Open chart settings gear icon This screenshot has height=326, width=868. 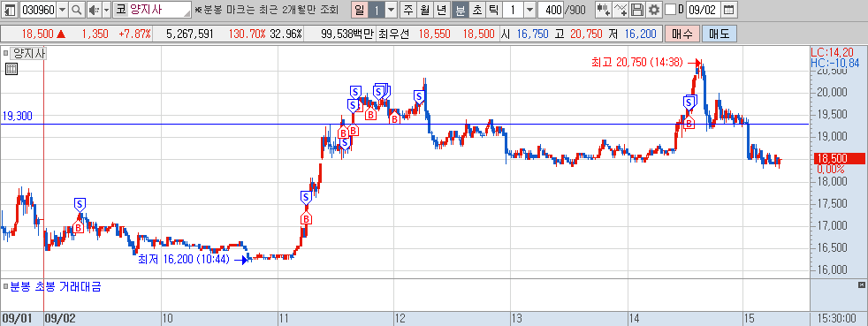654,10
